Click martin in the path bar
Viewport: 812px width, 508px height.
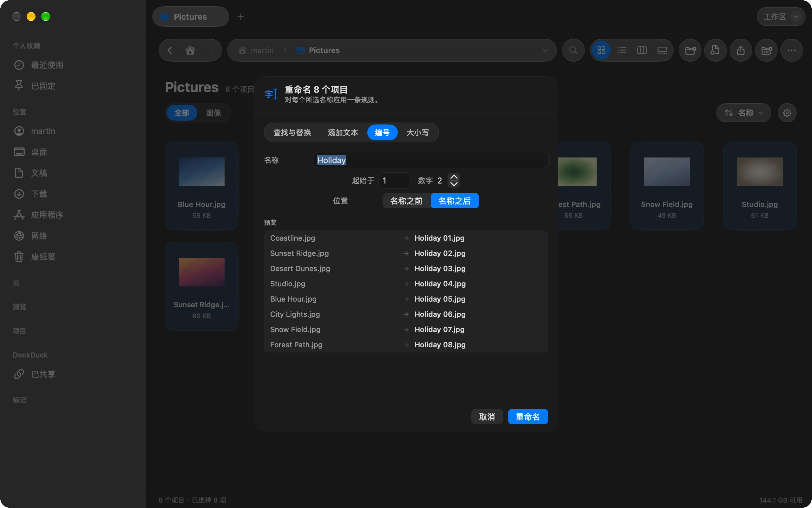click(x=256, y=50)
